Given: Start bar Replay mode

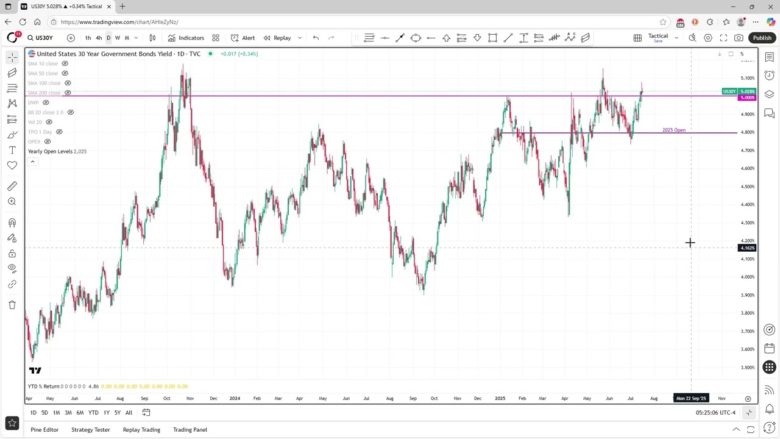Looking at the screenshot, I should pos(277,38).
